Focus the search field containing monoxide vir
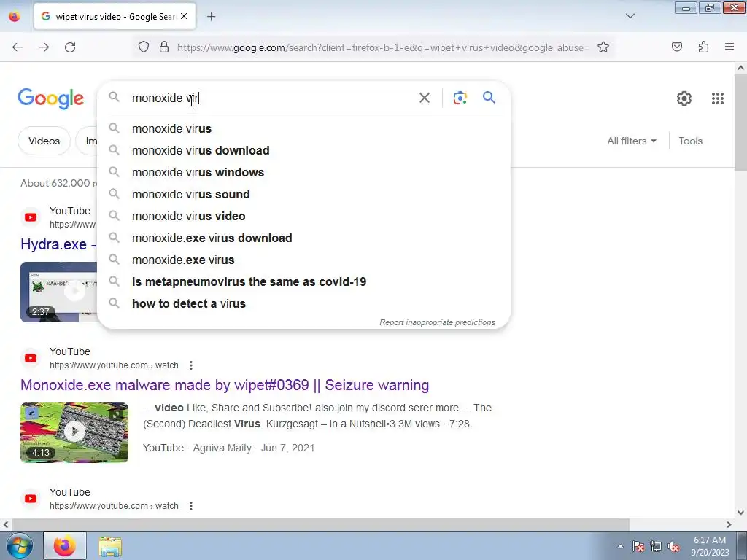 pos(271,98)
